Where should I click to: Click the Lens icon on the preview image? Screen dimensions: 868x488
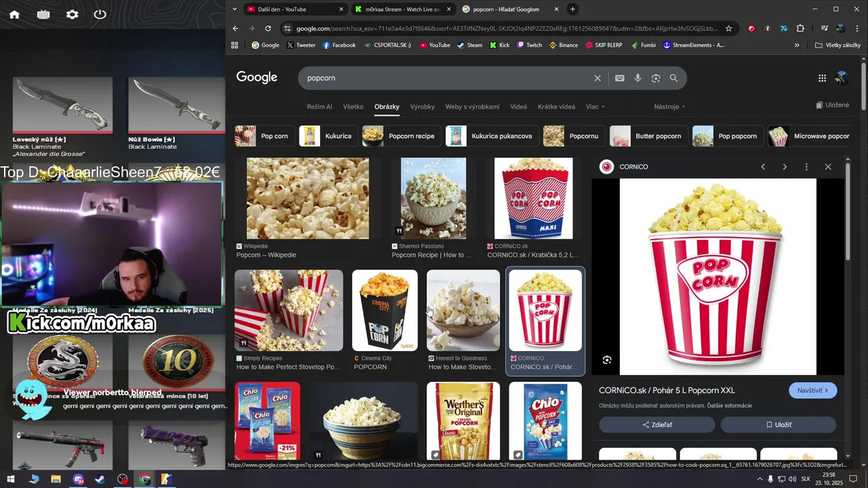pyautogui.click(x=607, y=360)
